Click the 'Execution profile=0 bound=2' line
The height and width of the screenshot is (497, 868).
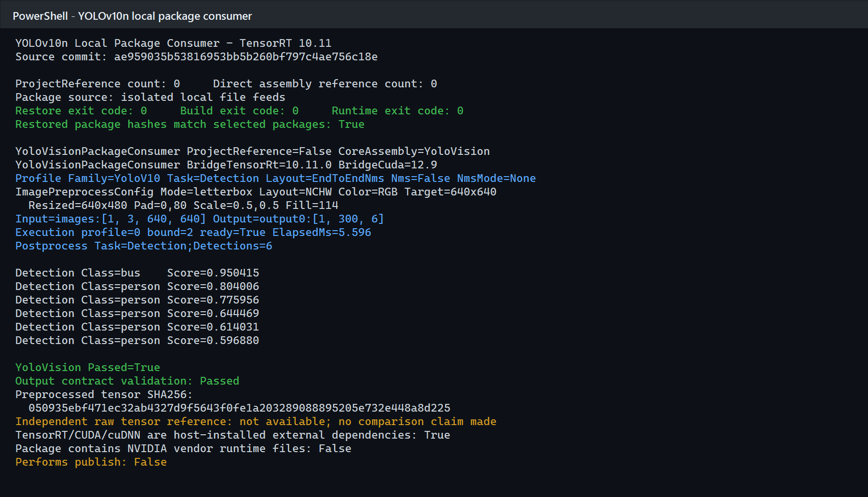pyautogui.click(x=193, y=232)
